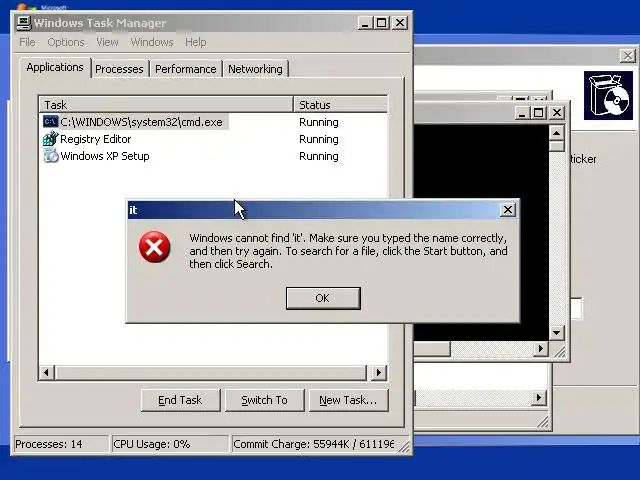Viewport: 640px width, 480px height.
Task: Open the Help menu
Action: (196, 42)
